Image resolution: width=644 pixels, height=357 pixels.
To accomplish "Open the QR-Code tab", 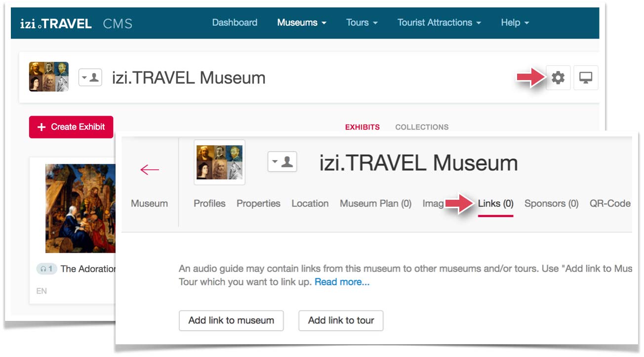I will point(610,203).
